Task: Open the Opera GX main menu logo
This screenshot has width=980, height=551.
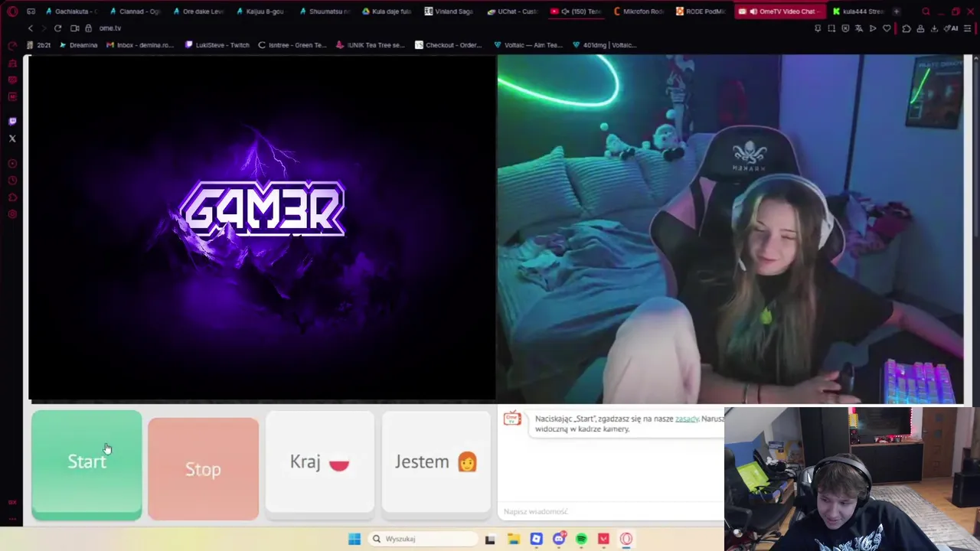Action: (12, 11)
